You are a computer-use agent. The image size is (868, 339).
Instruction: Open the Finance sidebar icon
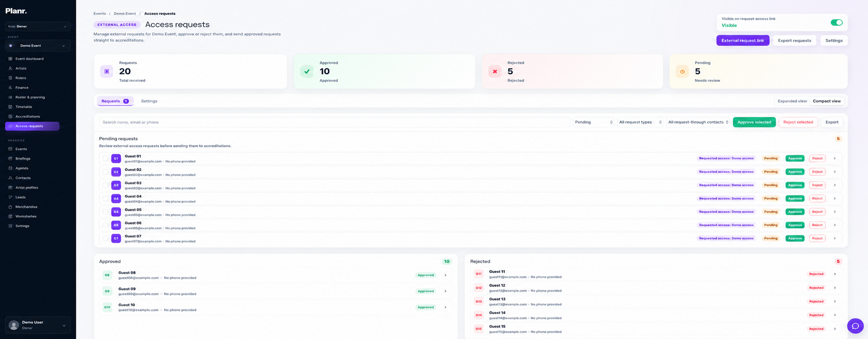click(x=11, y=88)
